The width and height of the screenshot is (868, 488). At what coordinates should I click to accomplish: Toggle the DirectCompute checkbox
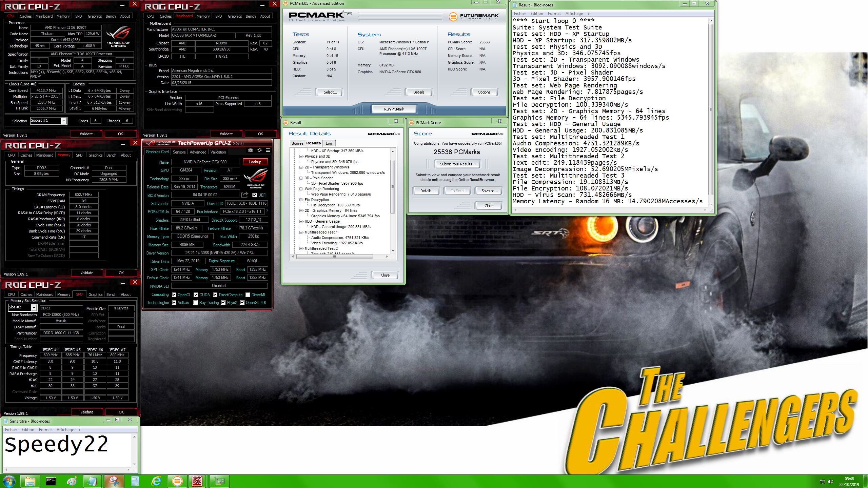[x=215, y=295]
